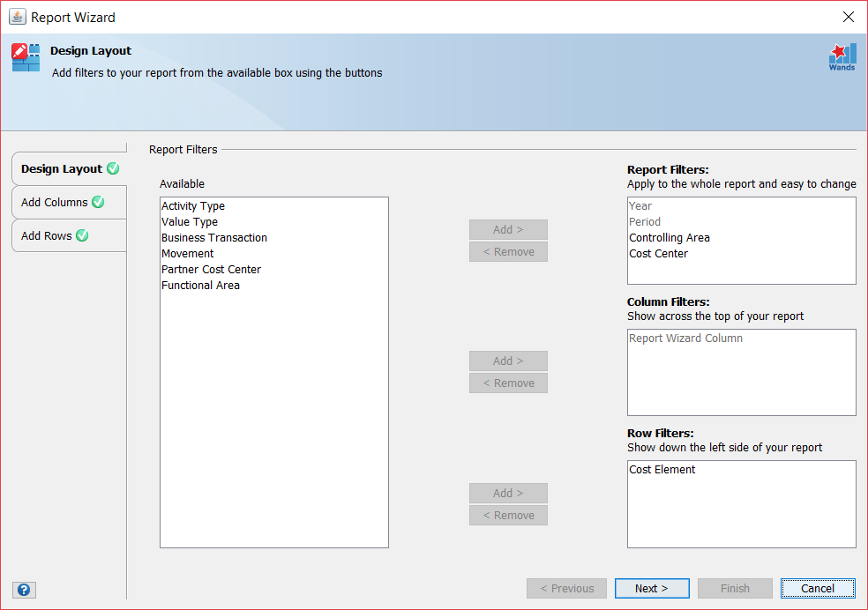
Task: Advance using the Next button
Action: 652,588
